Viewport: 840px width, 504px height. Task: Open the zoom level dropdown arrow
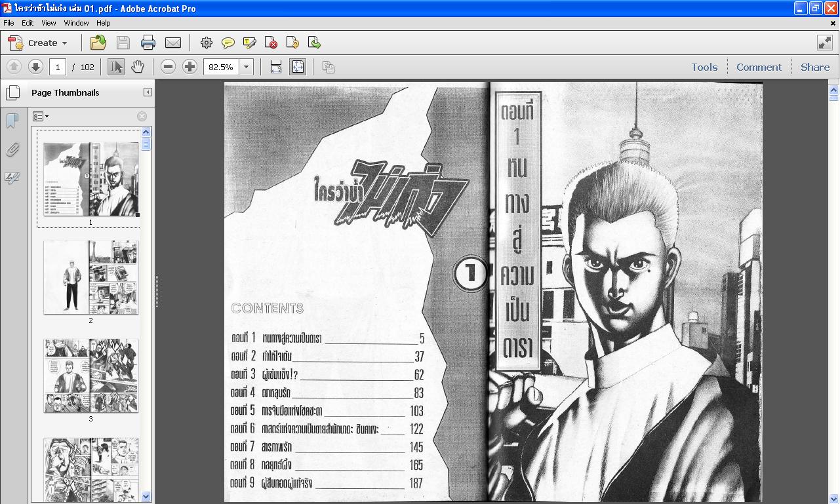pyautogui.click(x=247, y=67)
